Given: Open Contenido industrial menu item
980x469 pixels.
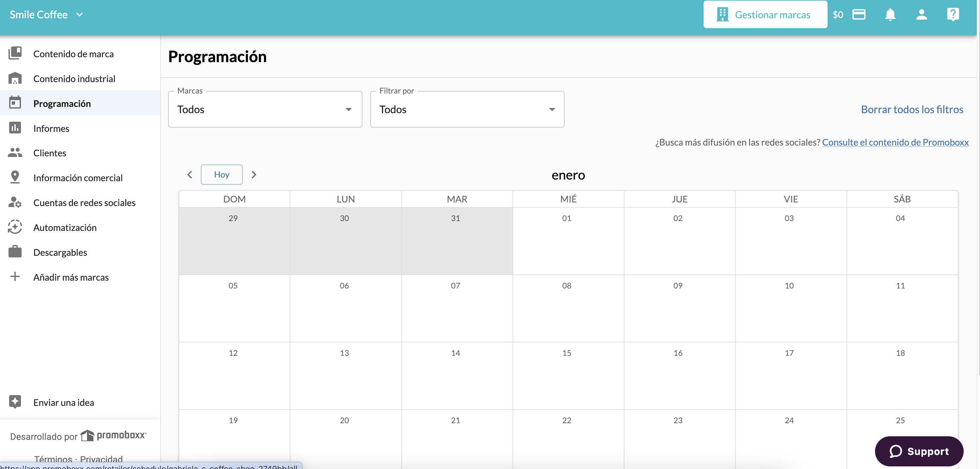Looking at the screenshot, I should (80, 78).
